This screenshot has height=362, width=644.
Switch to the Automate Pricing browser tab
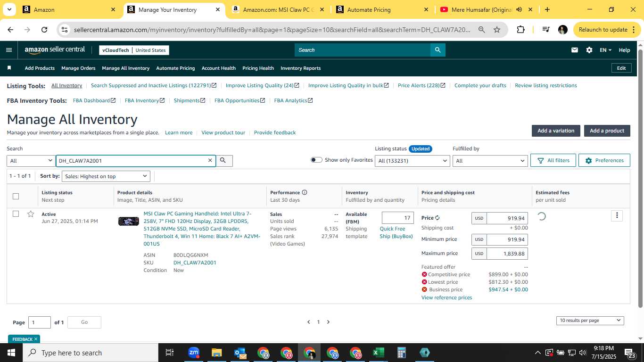[x=382, y=9]
